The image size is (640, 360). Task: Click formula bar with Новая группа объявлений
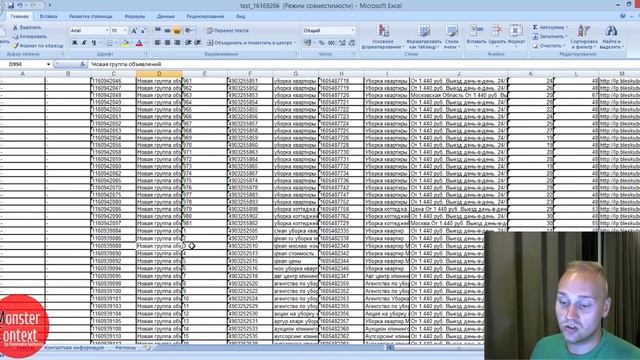(363, 64)
